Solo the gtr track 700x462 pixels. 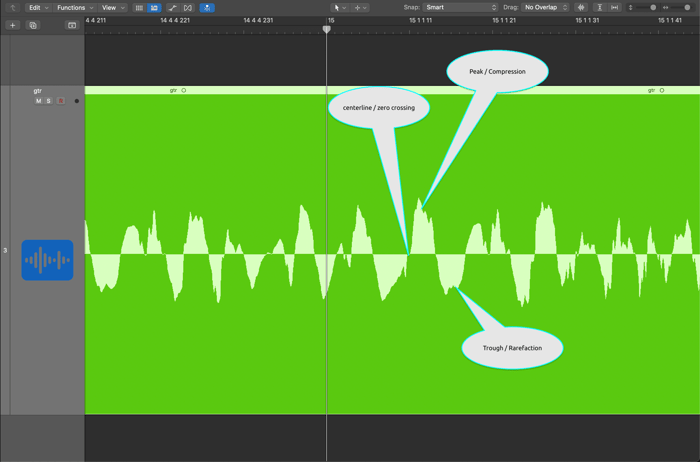49,101
